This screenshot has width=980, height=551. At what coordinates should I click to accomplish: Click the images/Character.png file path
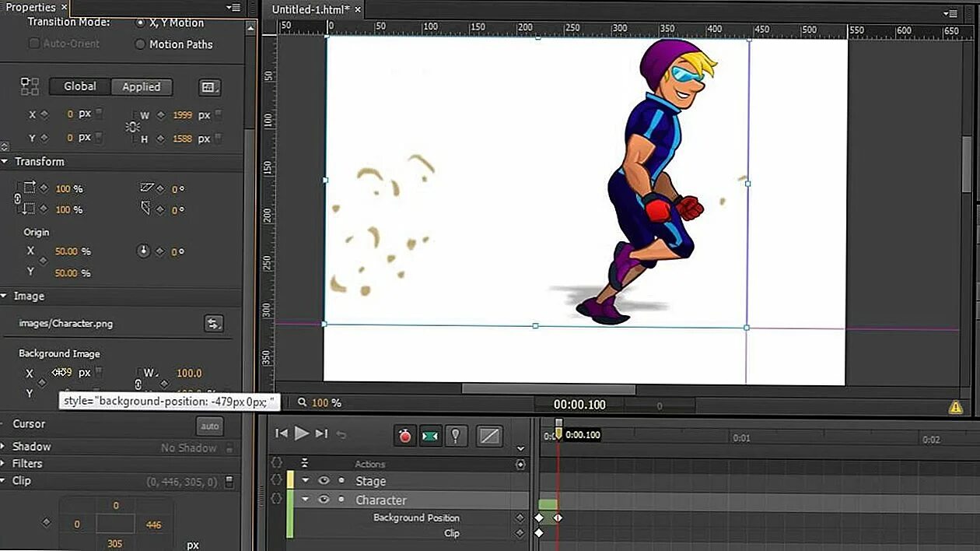click(x=66, y=323)
